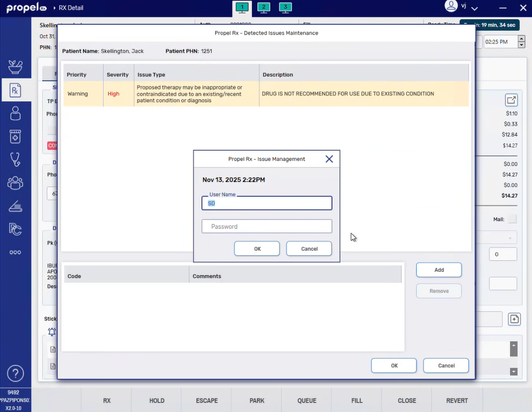Open the Patient profile sidebar icon
The height and width of the screenshot is (412, 532).
(15, 113)
